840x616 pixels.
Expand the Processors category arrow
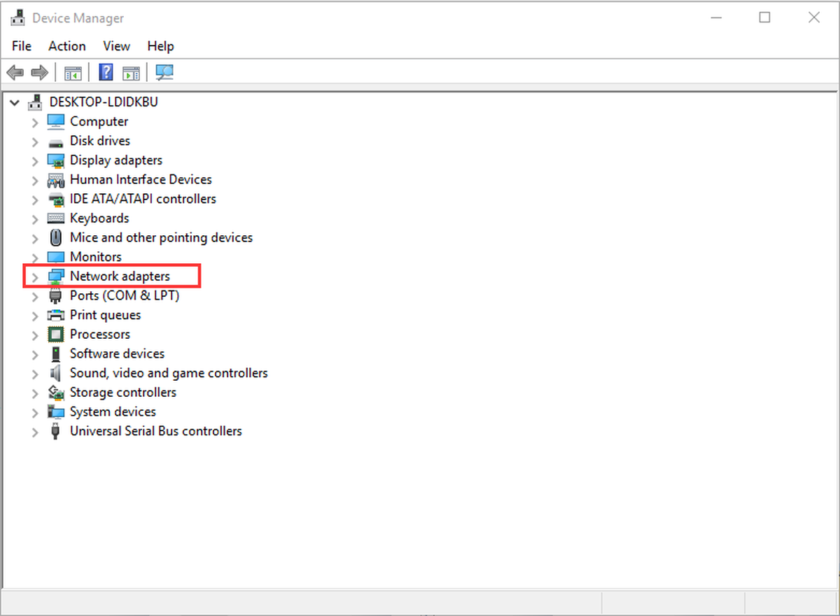35,335
